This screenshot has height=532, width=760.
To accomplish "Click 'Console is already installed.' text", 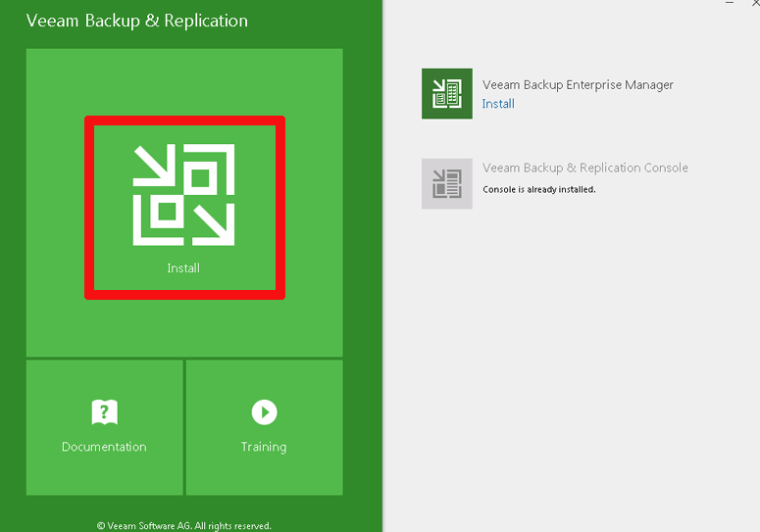I will coord(539,189).
